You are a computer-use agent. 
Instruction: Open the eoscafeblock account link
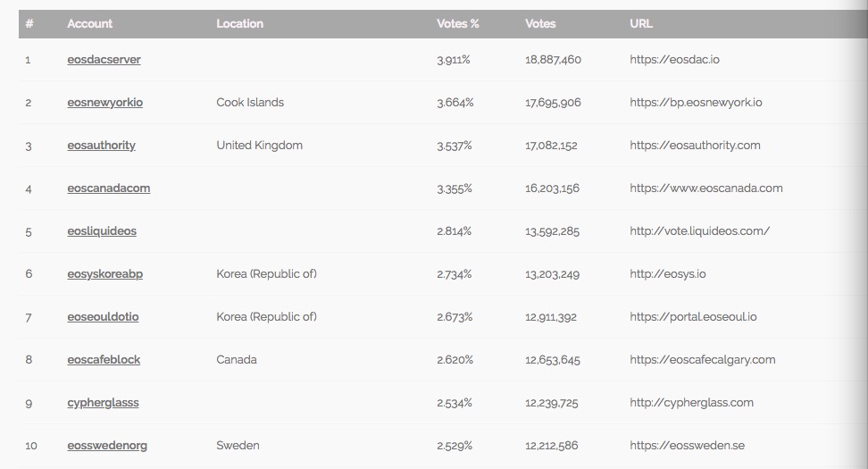pyautogui.click(x=104, y=359)
